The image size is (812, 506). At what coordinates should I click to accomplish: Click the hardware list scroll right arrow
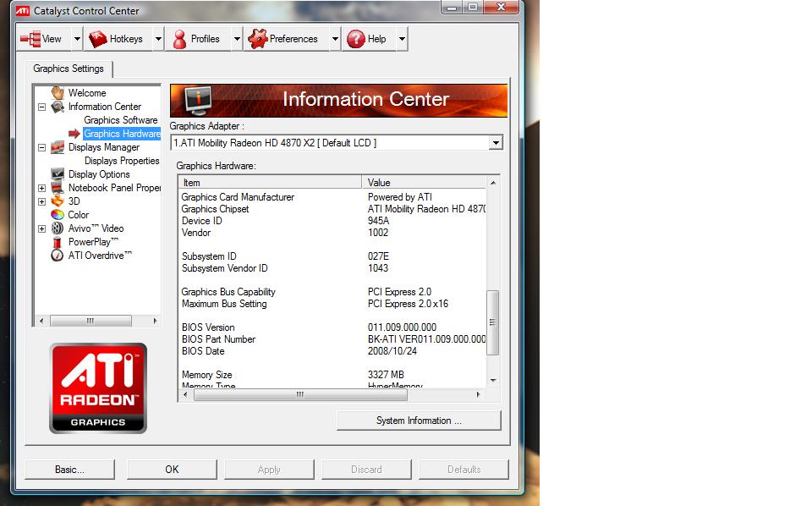point(478,394)
